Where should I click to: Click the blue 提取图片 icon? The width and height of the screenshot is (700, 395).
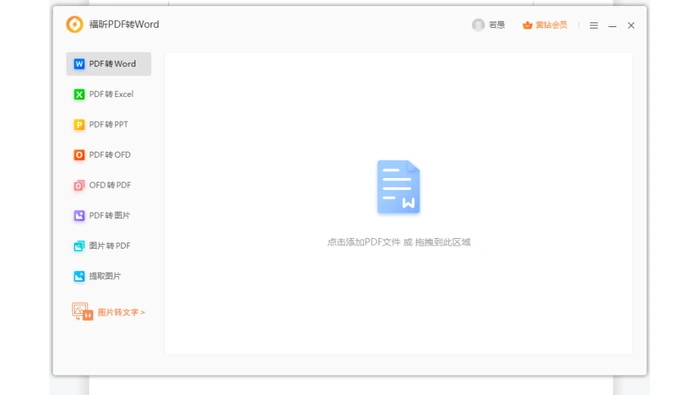pyautogui.click(x=79, y=276)
